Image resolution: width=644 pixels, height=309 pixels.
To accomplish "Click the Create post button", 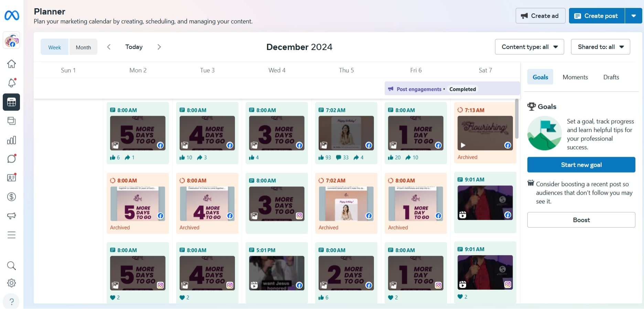I will (x=597, y=16).
